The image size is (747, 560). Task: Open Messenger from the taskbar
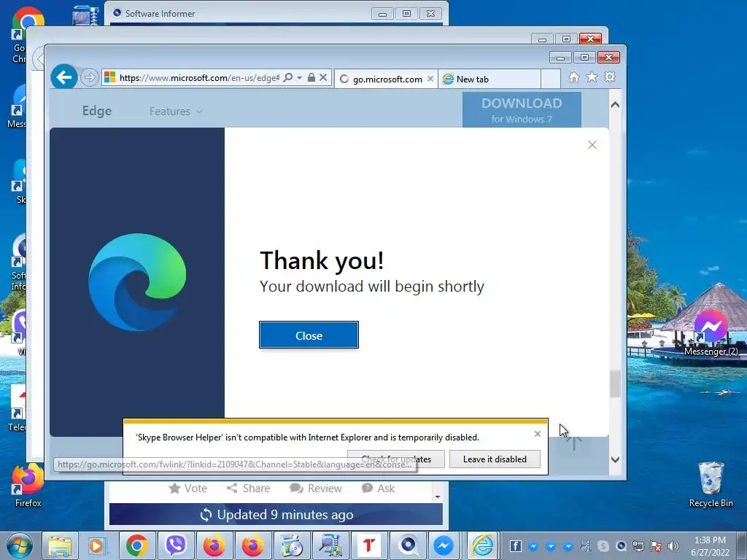click(444, 545)
